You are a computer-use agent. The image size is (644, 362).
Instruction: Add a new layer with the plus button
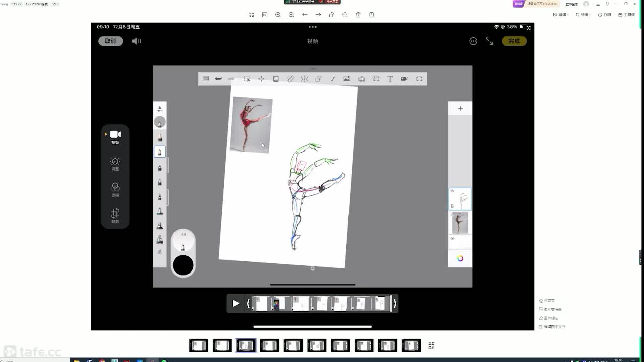460,108
